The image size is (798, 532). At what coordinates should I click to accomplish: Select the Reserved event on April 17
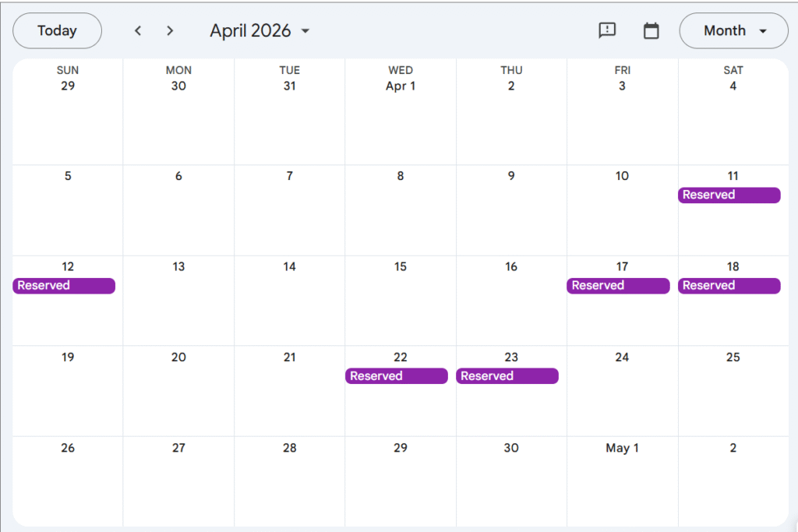(x=618, y=286)
